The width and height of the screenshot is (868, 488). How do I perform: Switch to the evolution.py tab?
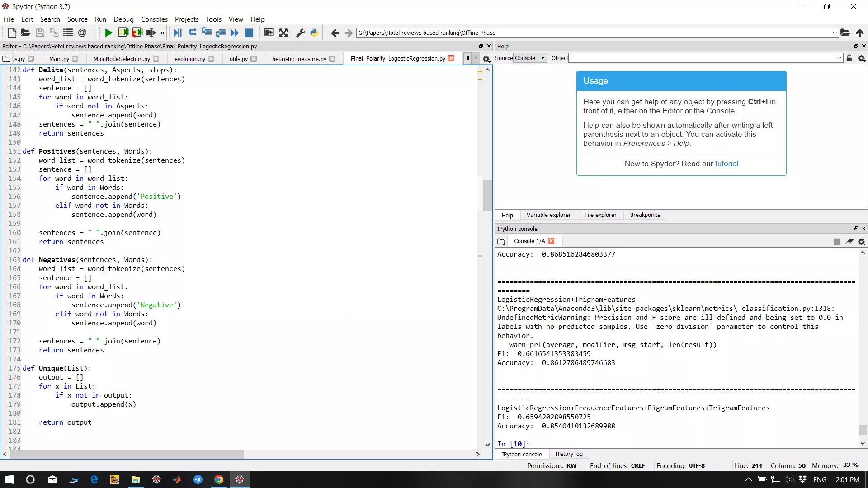pyautogui.click(x=190, y=59)
